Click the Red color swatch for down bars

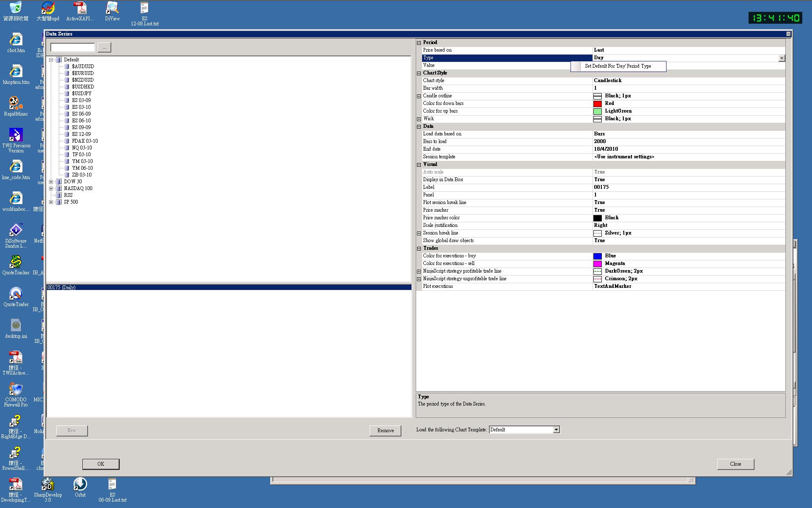tap(597, 104)
